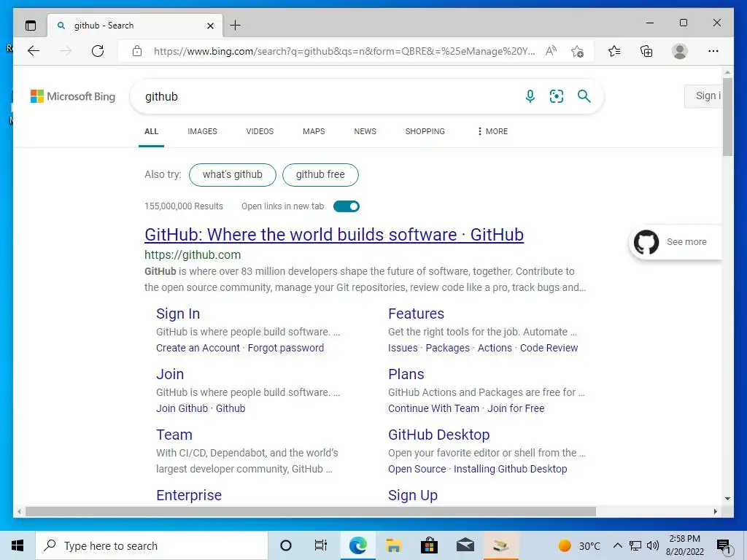Click the Edge taskbar icon
The width and height of the screenshot is (747, 560).
coord(357,545)
